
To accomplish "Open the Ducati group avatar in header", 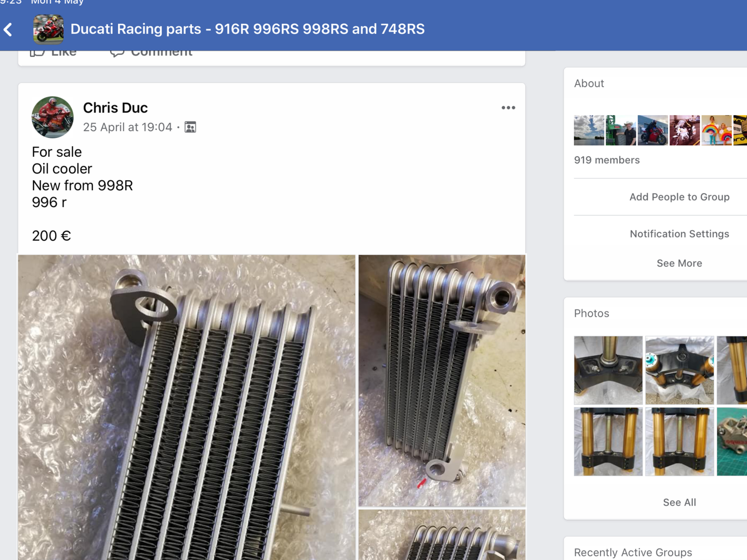I will [49, 29].
